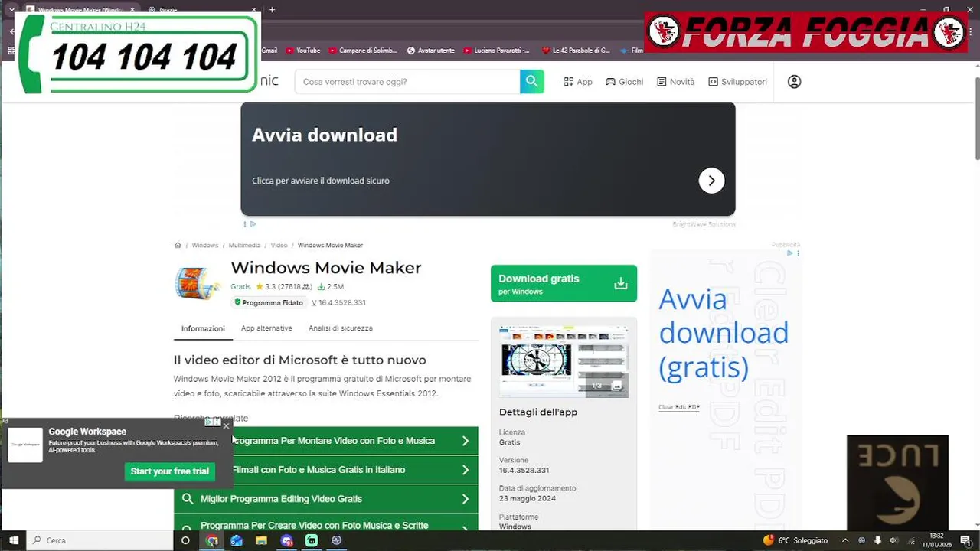The width and height of the screenshot is (980, 551).
Task: Click the star rating 3.3
Action: click(266, 287)
